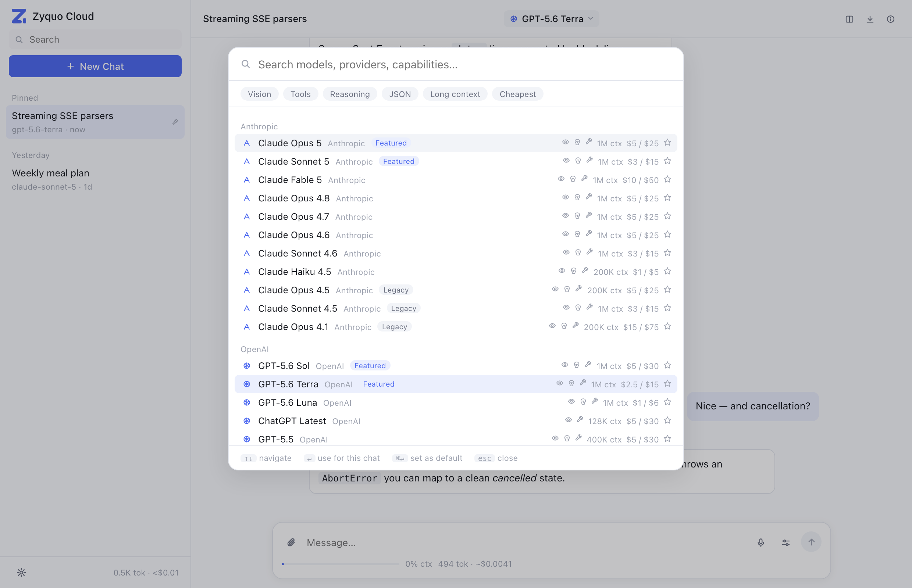Click the eye icon on GPT-5.6 Luna row

(x=571, y=401)
